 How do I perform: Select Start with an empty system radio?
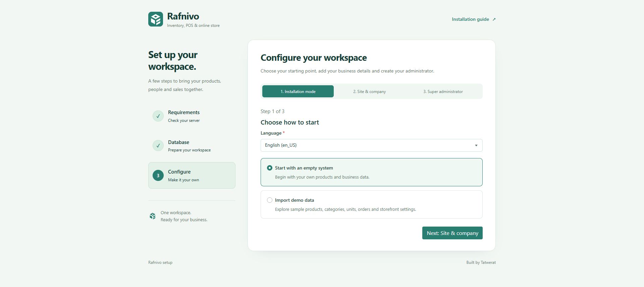tap(270, 168)
